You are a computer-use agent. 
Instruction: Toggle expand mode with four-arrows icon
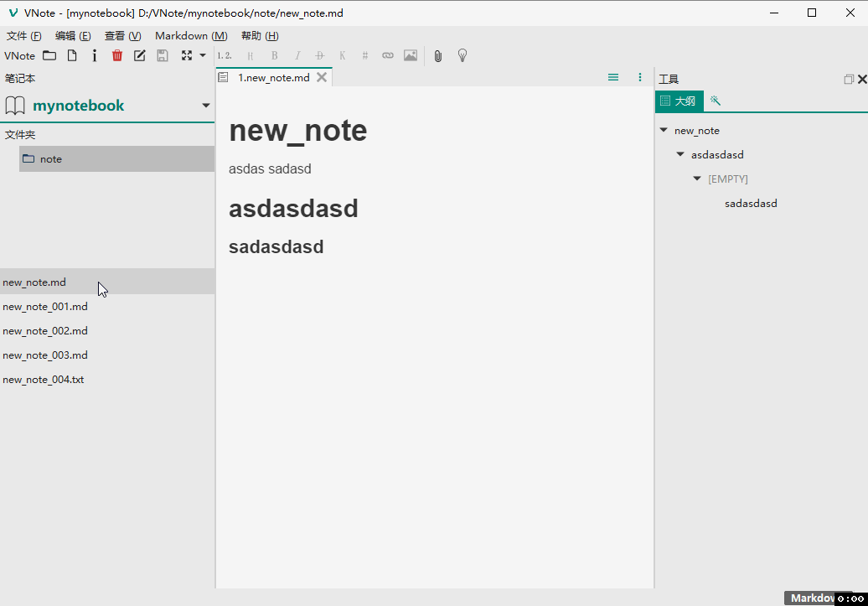(187, 55)
